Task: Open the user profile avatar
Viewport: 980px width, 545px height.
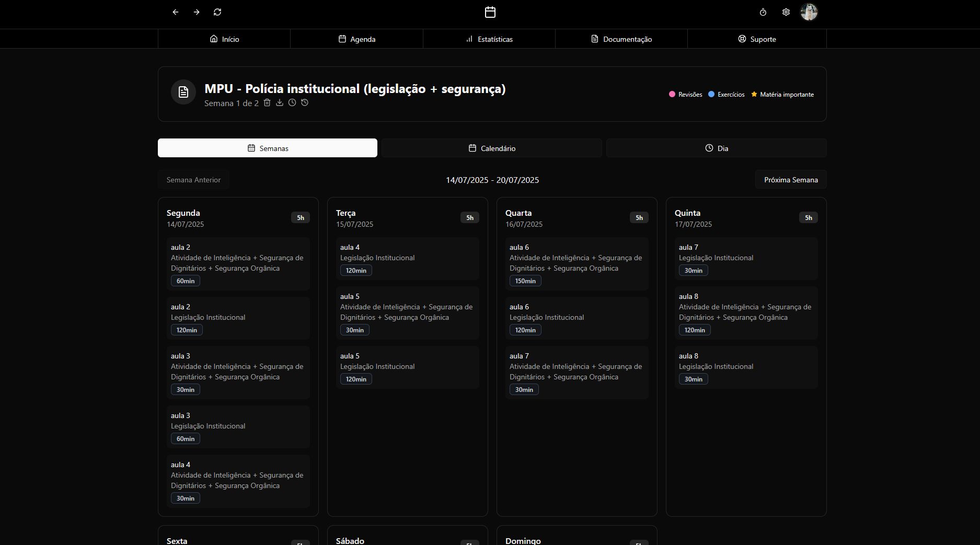Action: click(x=809, y=12)
